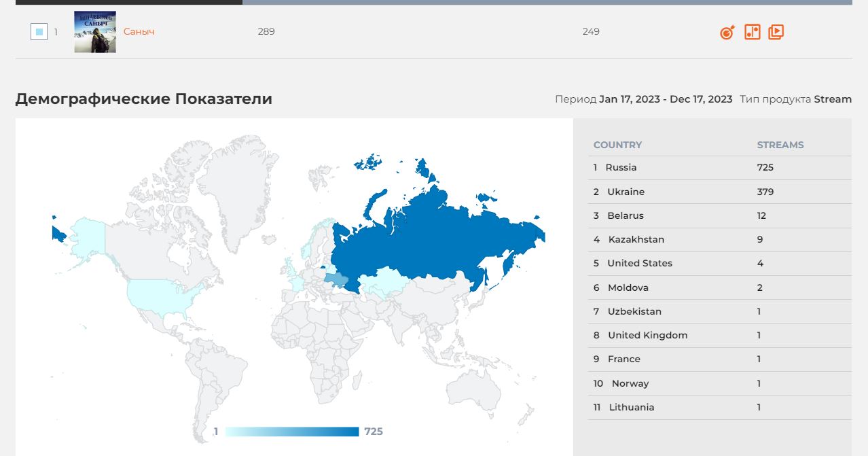
Task: Click Kazakhstan on the world map
Action: point(384,282)
